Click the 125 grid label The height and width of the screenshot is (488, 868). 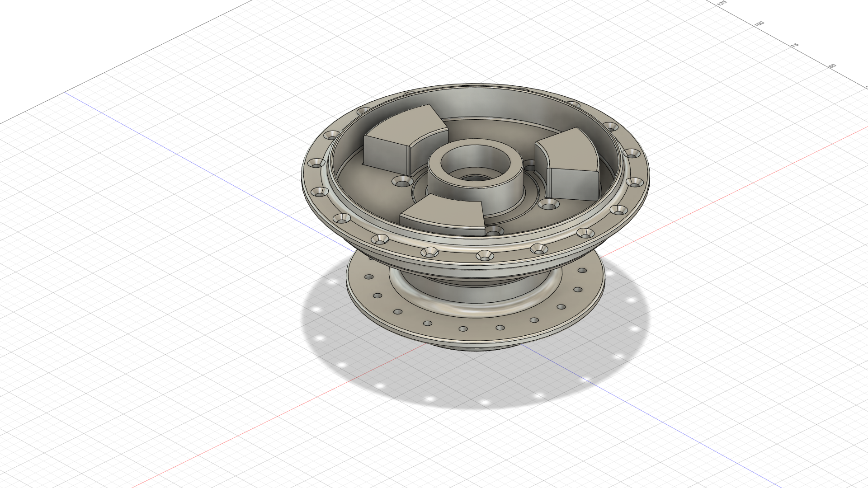[722, 3]
